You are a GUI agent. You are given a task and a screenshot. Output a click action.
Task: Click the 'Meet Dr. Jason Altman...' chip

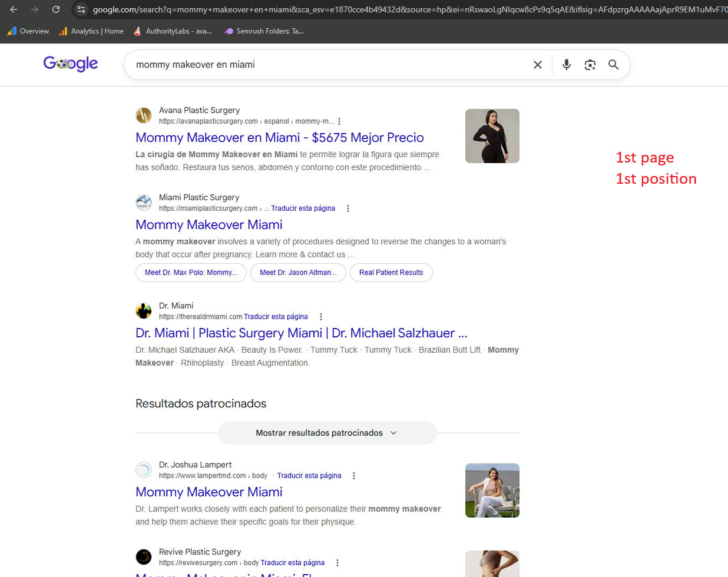pos(299,273)
